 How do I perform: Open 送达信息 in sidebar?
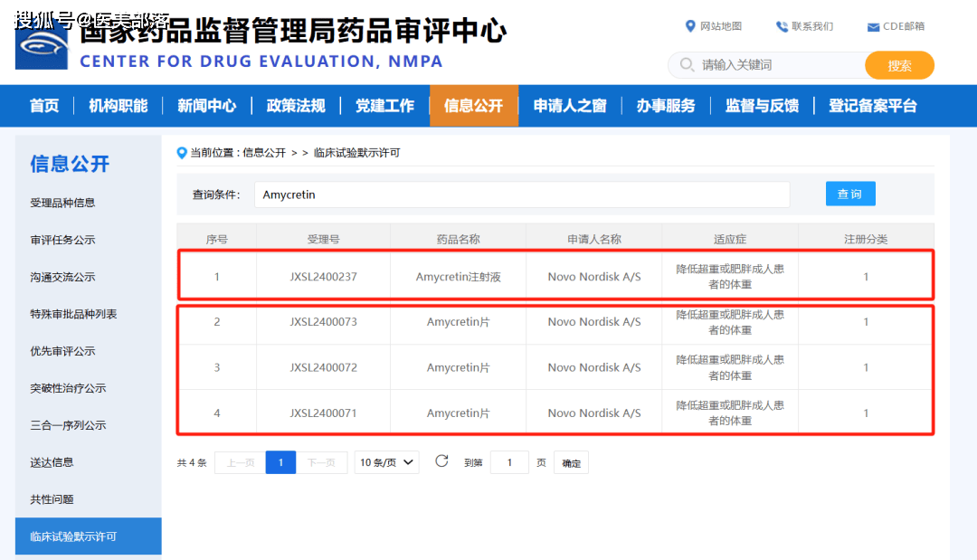coord(52,462)
